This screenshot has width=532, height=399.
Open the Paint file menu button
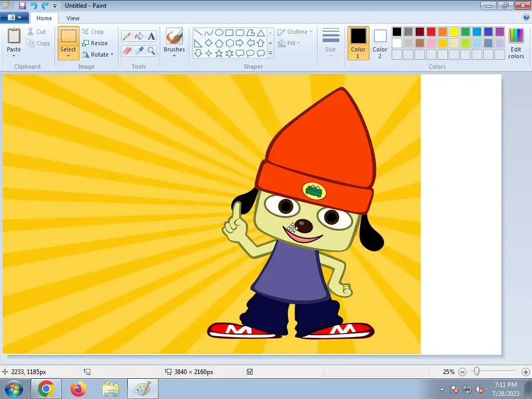coord(14,18)
